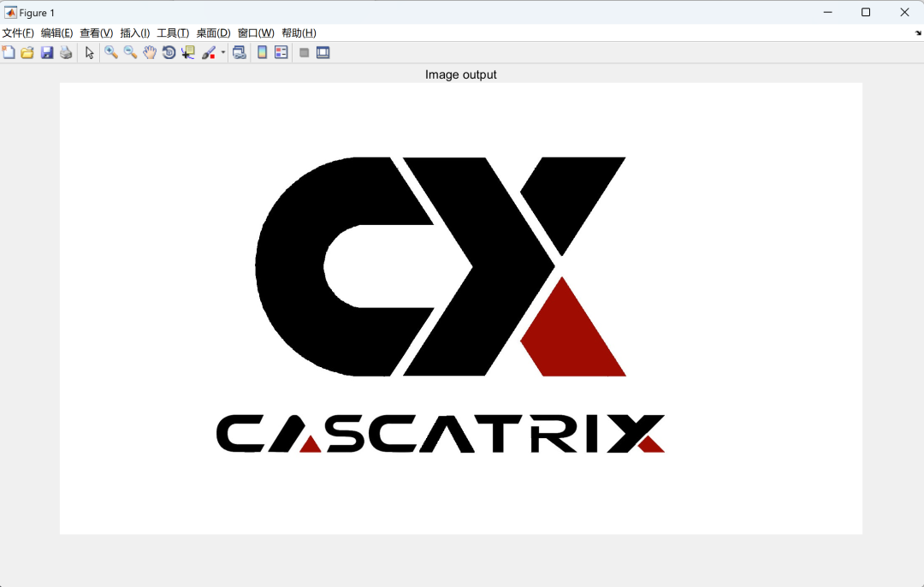This screenshot has height=587, width=924.
Task: Enable the Rotate 3D tool
Action: 169,52
